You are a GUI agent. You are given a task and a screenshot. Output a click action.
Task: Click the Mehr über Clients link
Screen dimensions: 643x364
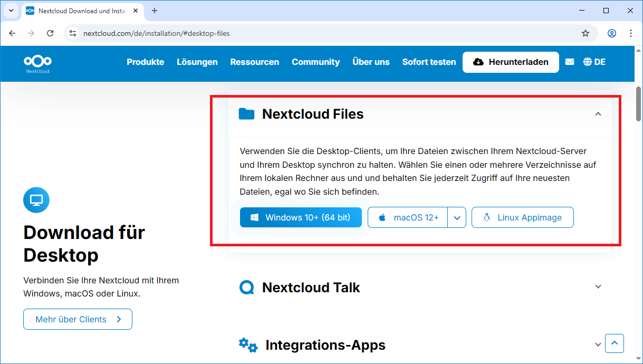pos(78,319)
